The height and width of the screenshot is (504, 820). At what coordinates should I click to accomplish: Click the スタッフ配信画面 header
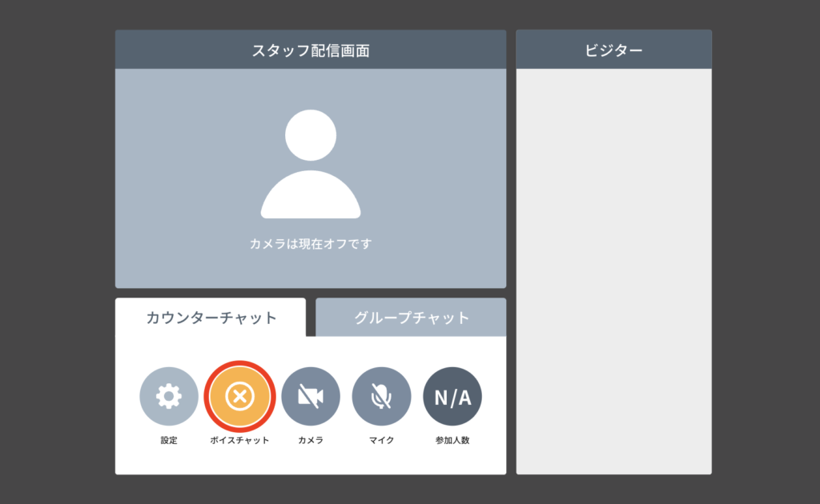coord(311,50)
